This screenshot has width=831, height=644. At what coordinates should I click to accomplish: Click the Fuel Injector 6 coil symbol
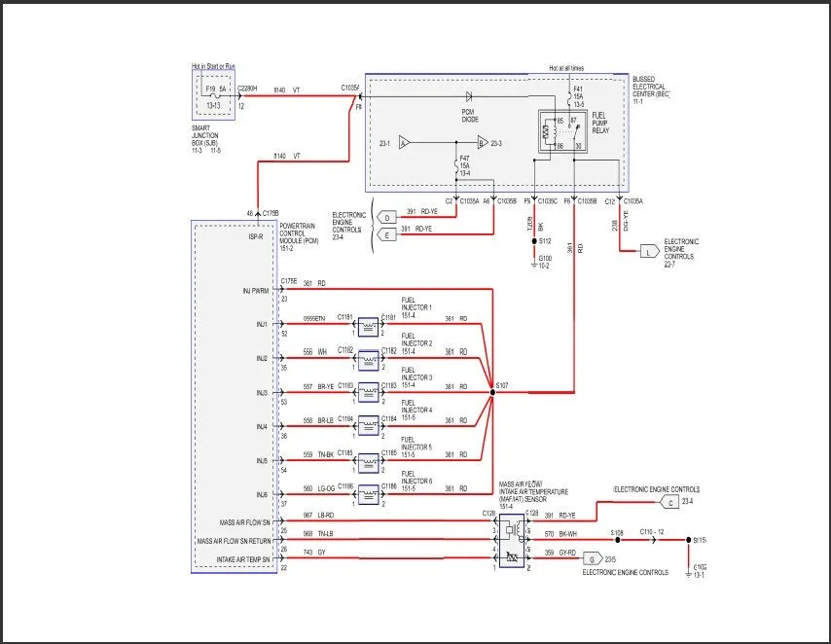[x=369, y=495]
